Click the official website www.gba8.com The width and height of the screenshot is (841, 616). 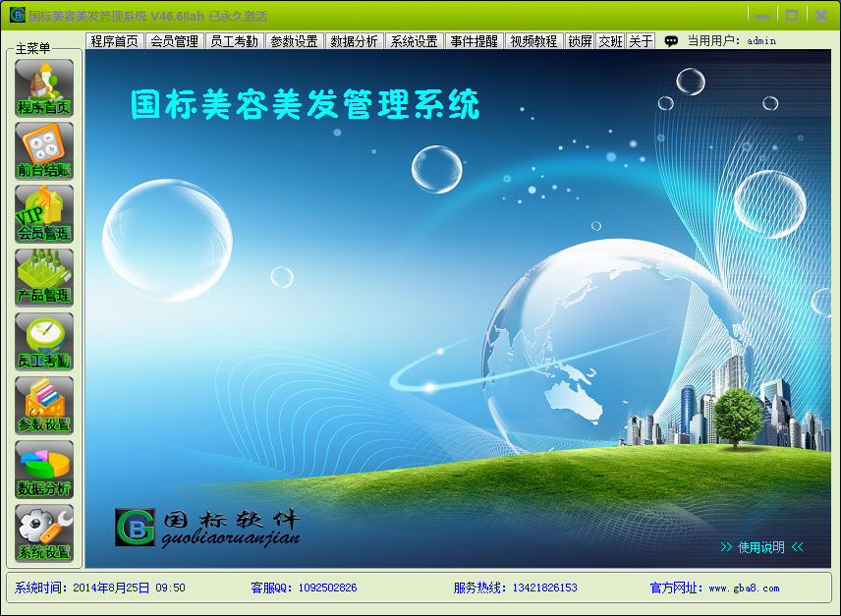(744, 588)
